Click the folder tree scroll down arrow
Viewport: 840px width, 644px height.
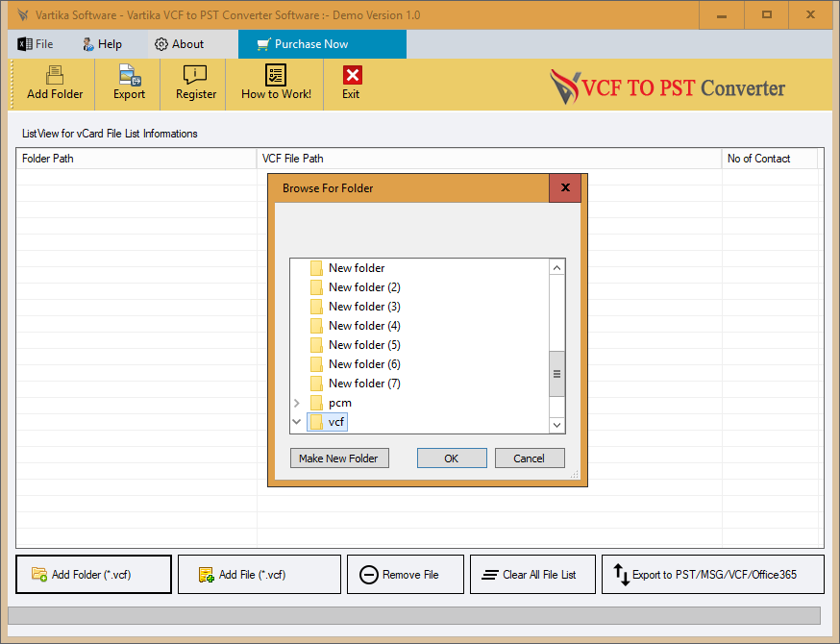(557, 425)
